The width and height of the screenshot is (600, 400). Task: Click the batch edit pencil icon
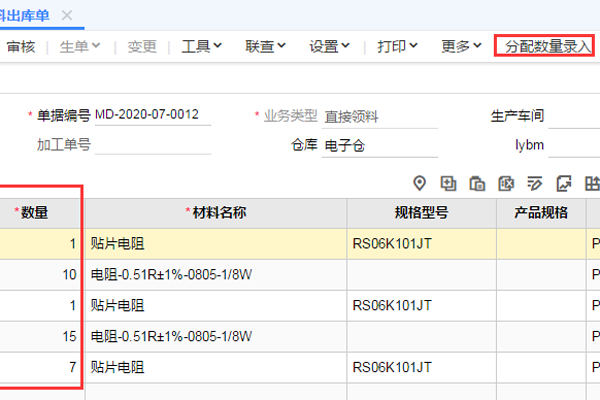click(x=535, y=183)
